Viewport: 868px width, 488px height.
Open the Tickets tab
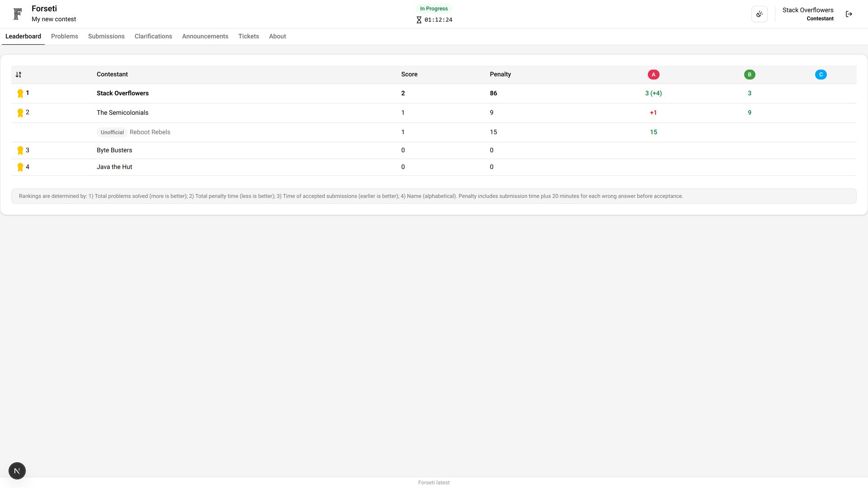[x=249, y=36]
